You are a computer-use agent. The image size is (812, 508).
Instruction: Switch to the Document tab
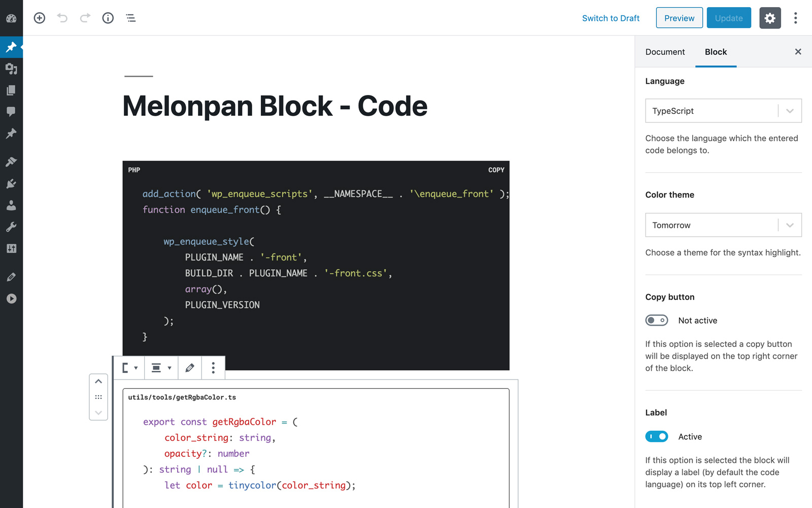(665, 52)
